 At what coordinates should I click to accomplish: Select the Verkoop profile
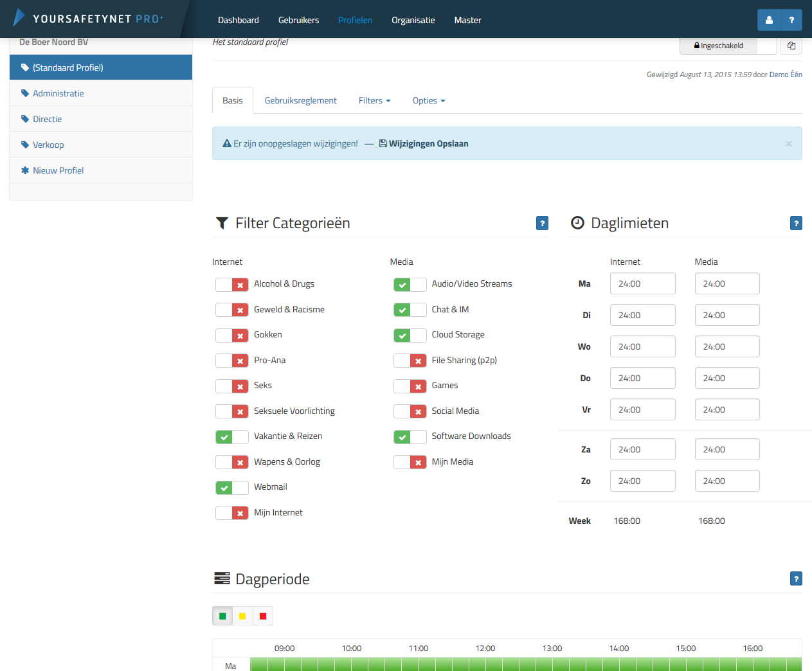tap(101, 145)
